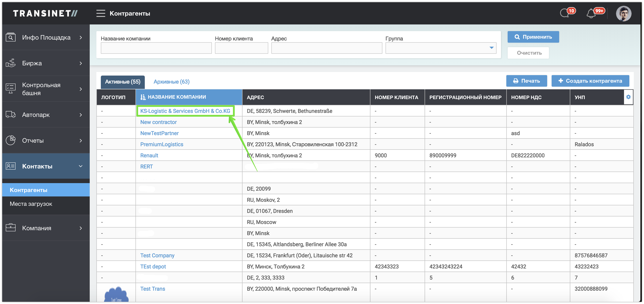Expand Контрольная башня menu chevron
The height and width of the screenshot is (304, 644).
click(x=81, y=89)
